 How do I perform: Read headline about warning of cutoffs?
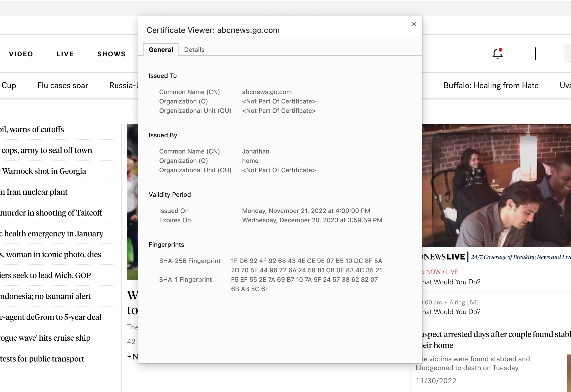[32, 129]
